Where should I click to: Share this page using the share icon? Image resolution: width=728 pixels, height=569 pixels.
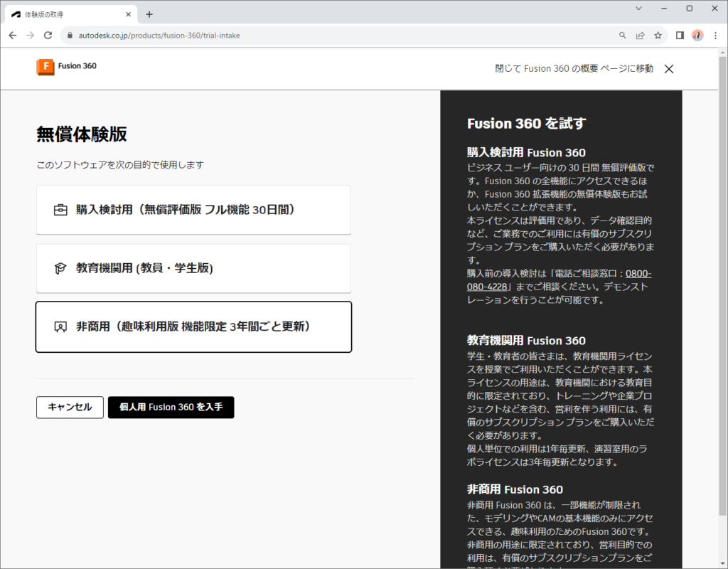[641, 36]
